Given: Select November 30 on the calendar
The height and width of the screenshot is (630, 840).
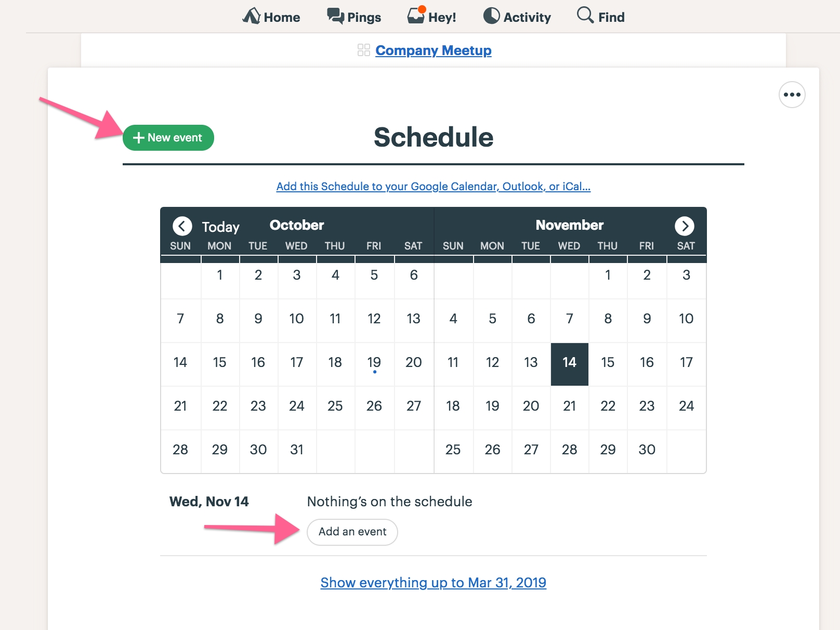Looking at the screenshot, I should click(x=647, y=450).
